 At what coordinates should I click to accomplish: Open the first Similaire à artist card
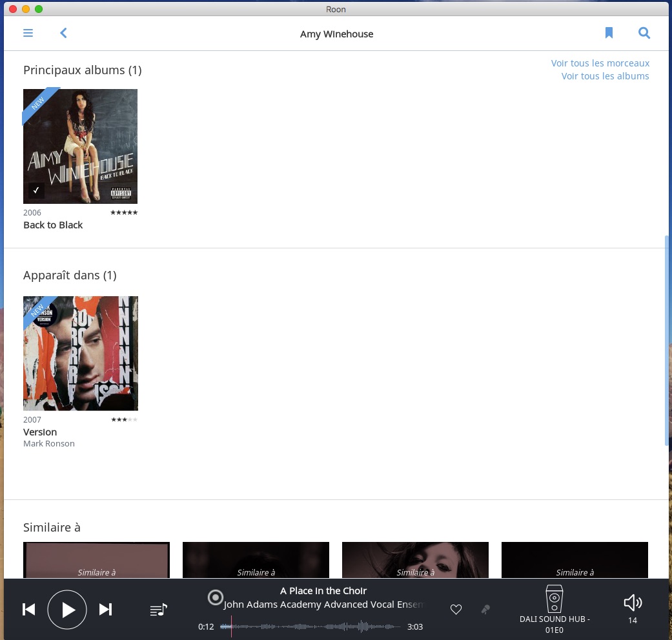point(96,560)
